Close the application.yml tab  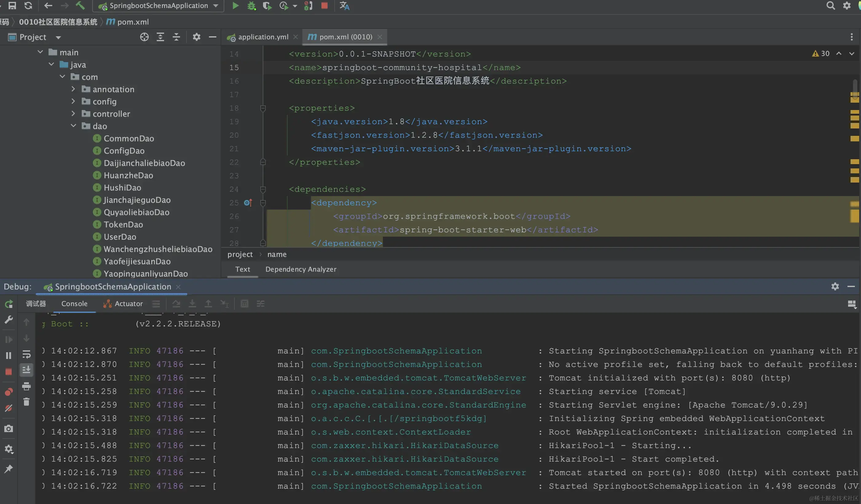click(x=296, y=37)
